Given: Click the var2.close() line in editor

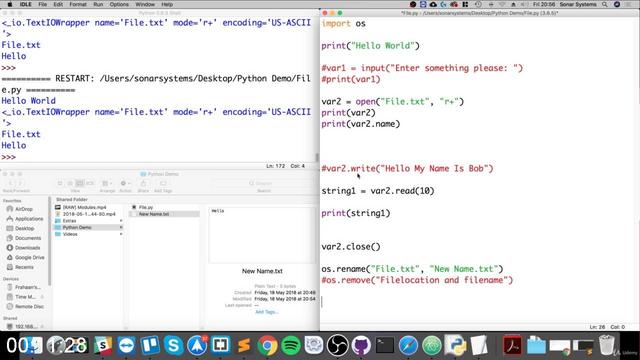Looking at the screenshot, I should click(351, 247).
